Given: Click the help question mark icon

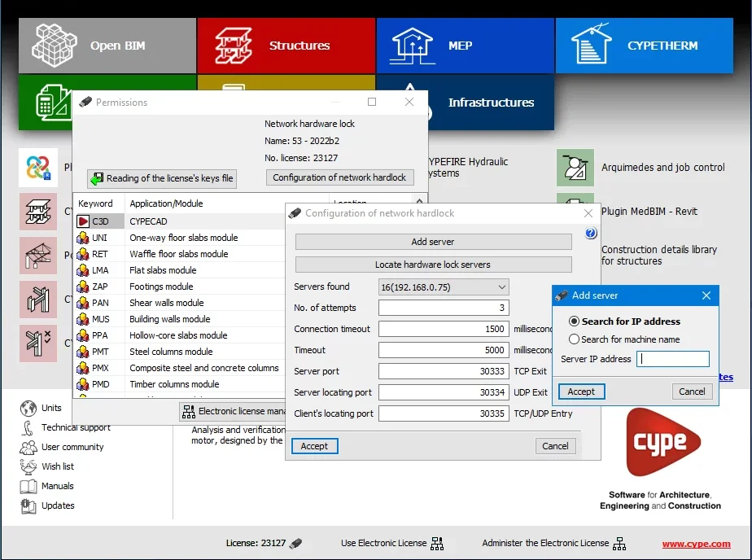Looking at the screenshot, I should tap(591, 233).
